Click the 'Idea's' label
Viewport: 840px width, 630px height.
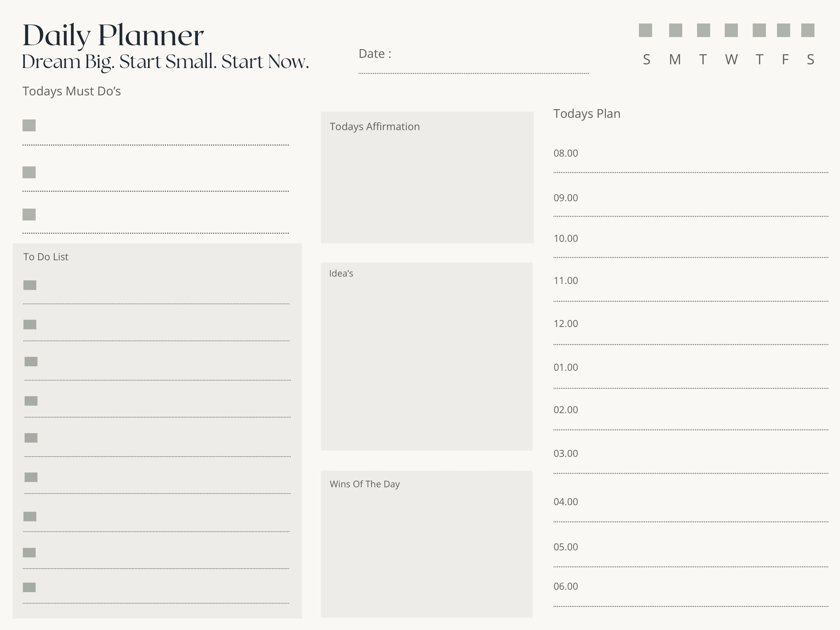click(341, 273)
